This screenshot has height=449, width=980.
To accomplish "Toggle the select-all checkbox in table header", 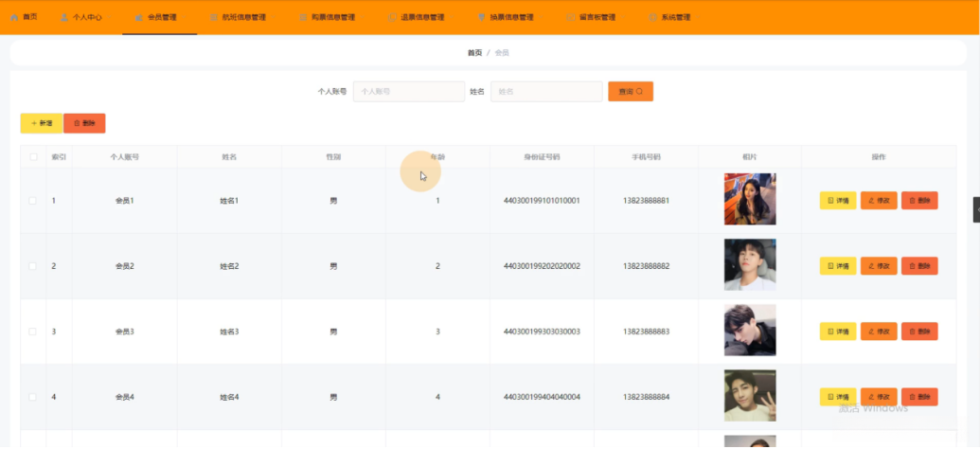I will (33, 157).
